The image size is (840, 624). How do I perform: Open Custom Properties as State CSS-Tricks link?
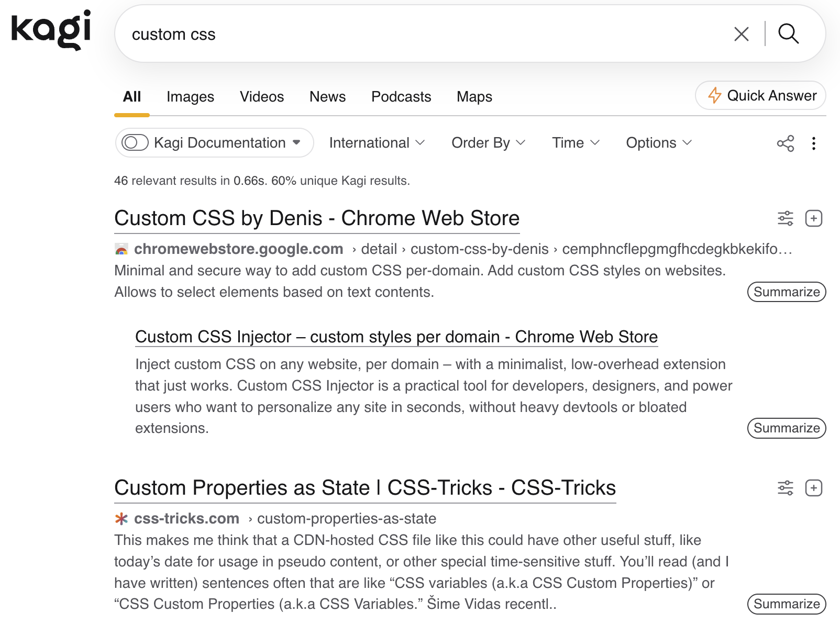pyautogui.click(x=365, y=488)
